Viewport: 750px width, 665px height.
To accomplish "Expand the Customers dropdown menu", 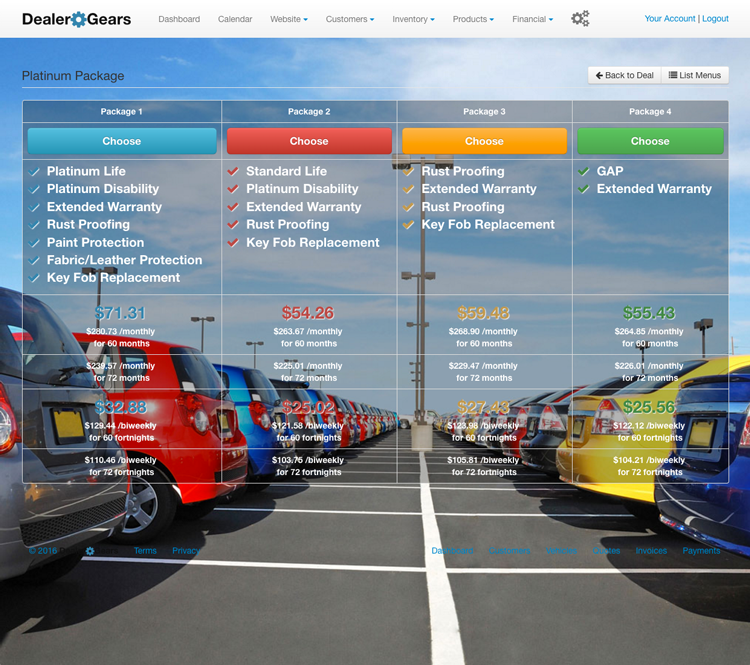I will click(350, 19).
